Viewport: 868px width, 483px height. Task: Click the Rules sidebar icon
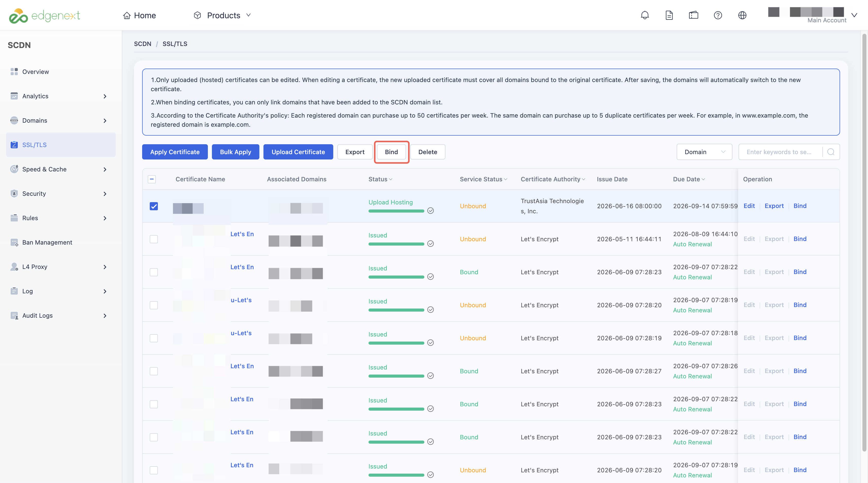click(x=14, y=218)
